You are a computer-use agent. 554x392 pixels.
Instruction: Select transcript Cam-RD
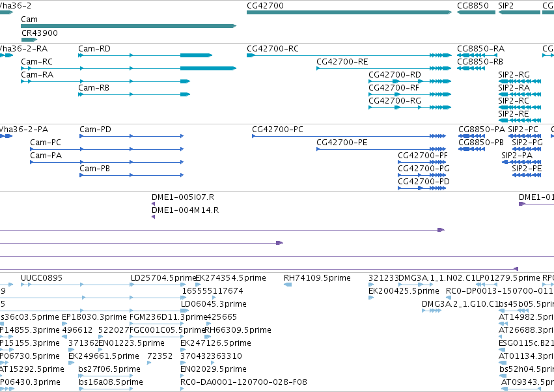tap(145, 55)
